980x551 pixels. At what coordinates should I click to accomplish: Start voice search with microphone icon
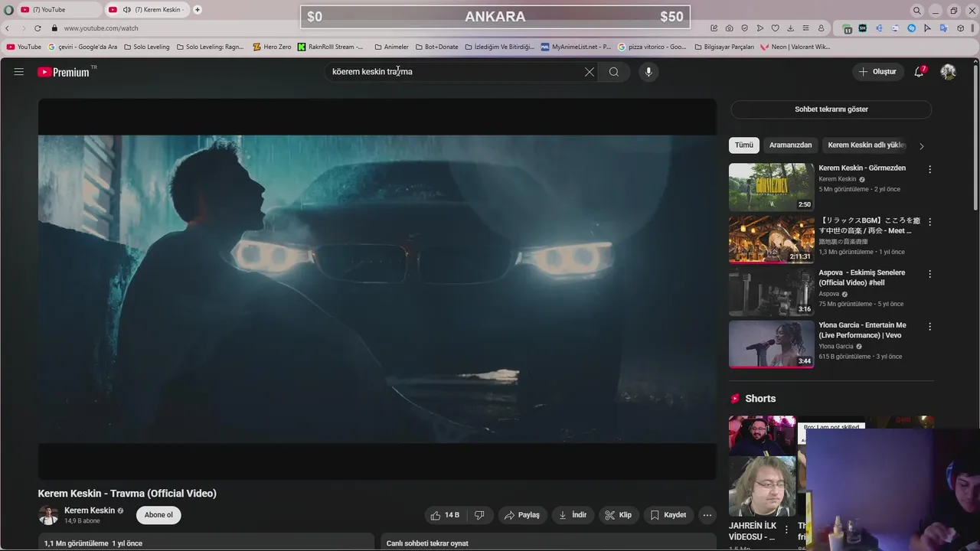coord(648,72)
